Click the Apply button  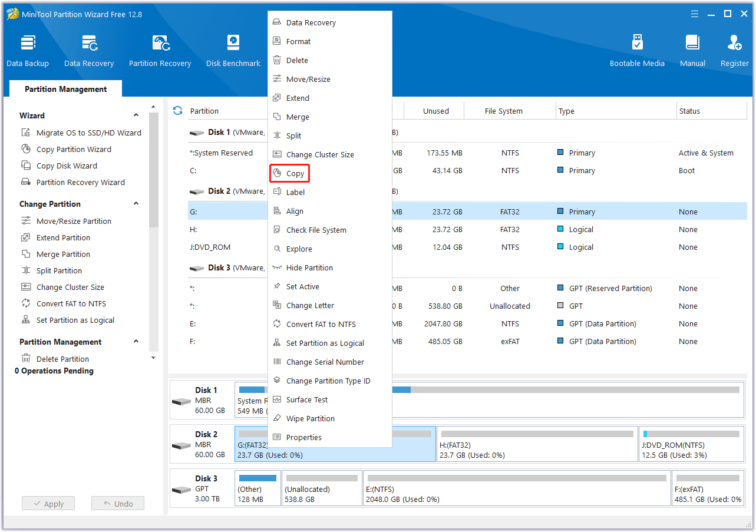[x=48, y=504]
